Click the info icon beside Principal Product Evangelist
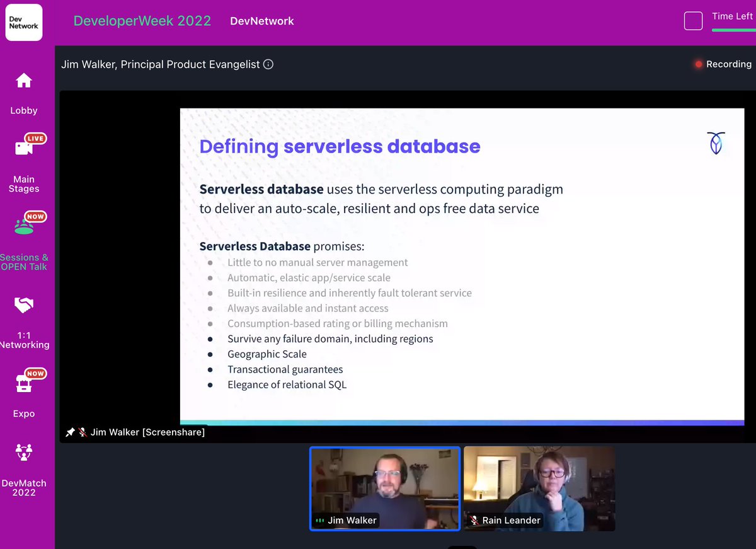756x549 pixels. (x=268, y=64)
